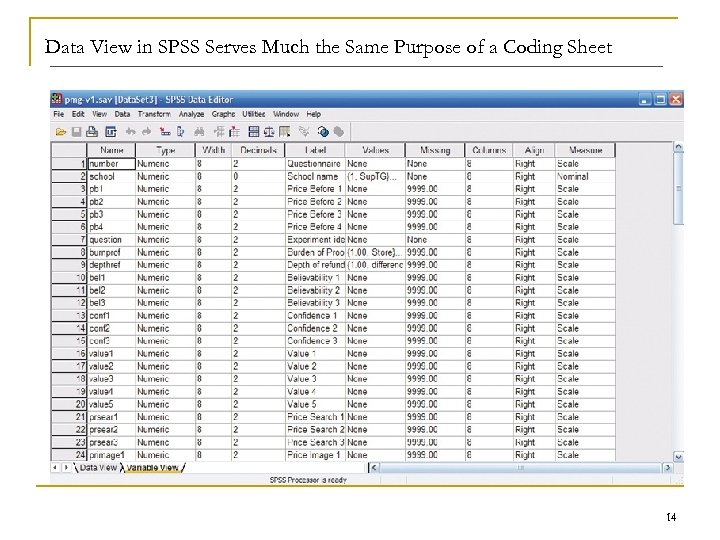Open the View menu
720x540 pixels.
click(99, 114)
